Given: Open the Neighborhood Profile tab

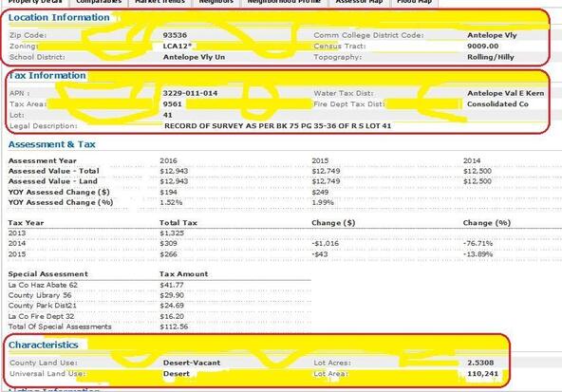Looking at the screenshot, I should 284,2.
